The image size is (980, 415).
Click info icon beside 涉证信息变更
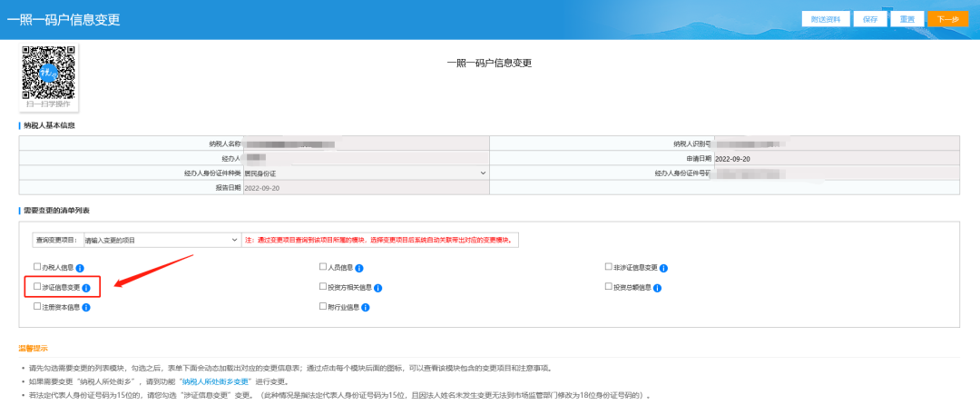coord(86,288)
